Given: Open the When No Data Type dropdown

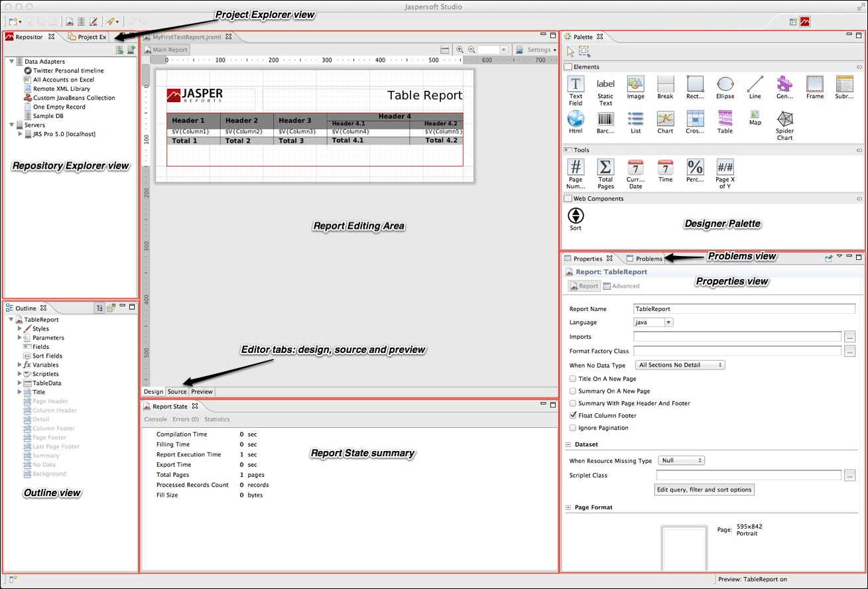Looking at the screenshot, I should coord(680,364).
